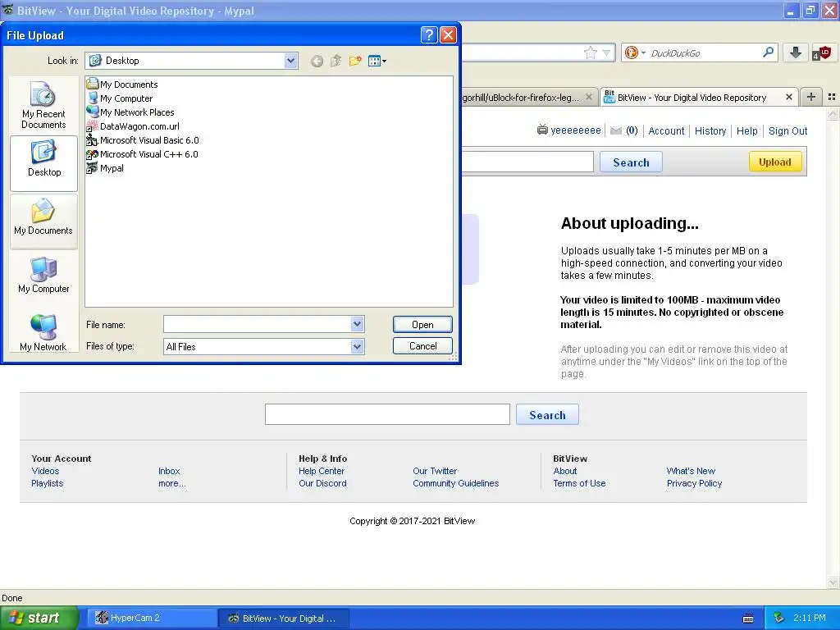Viewport: 840px width, 630px height.
Task: Select Microsoft Visual C++ 6.0 shortcut
Action: pos(142,153)
